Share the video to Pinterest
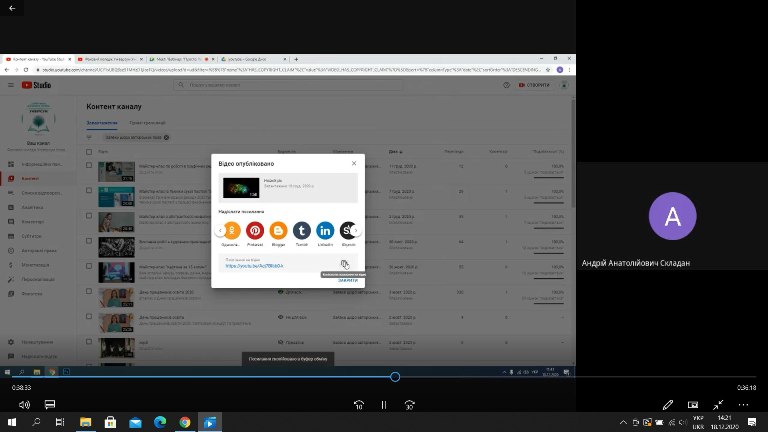The image size is (768, 432). [x=255, y=230]
